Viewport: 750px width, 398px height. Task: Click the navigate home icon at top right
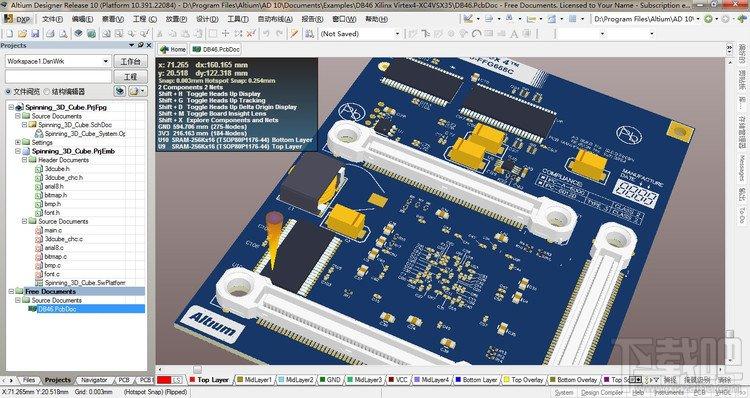click(x=742, y=19)
